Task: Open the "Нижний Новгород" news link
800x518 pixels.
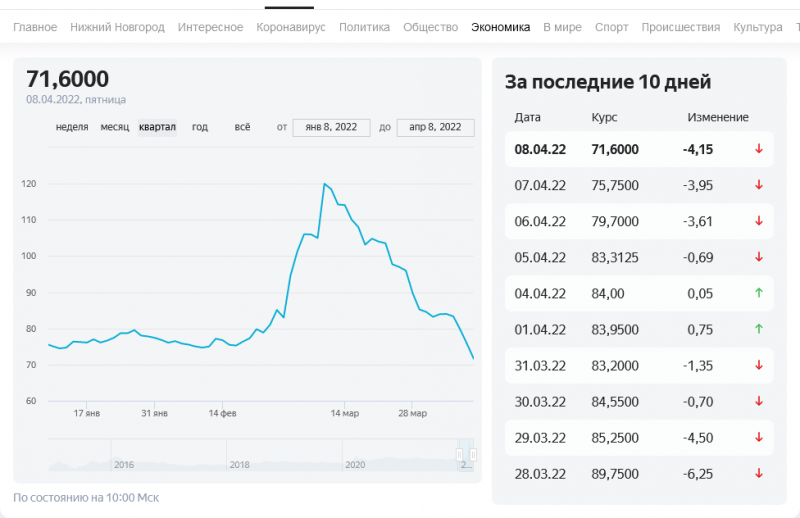Action: tap(117, 27)
